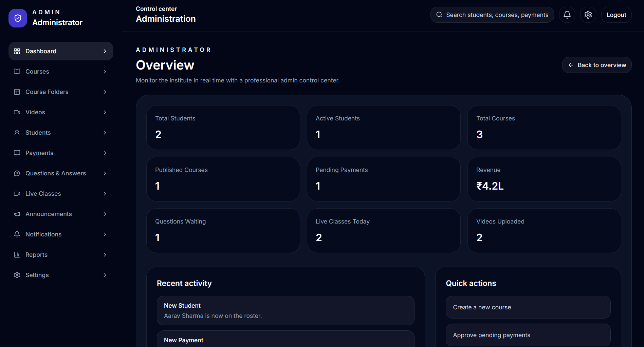Open notifications bell in top bar
Viewport: 644px width, 347px height.
pyautogui.click(x=567, y=15)
